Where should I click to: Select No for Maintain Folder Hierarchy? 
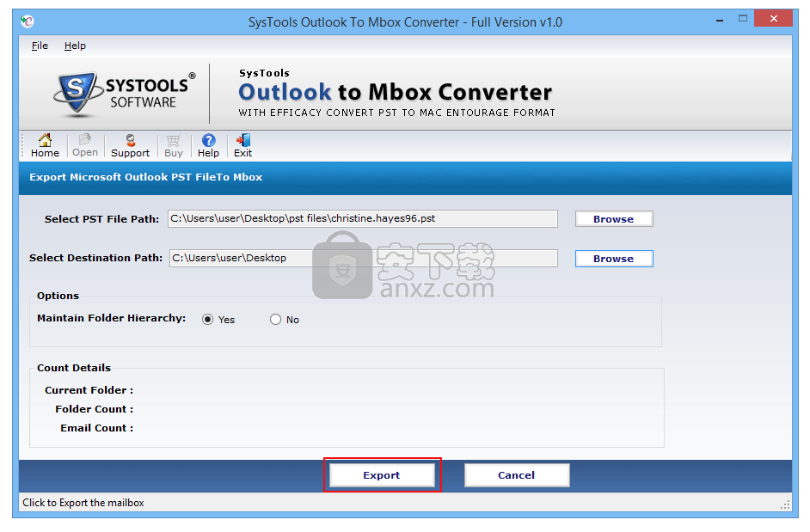275,320
